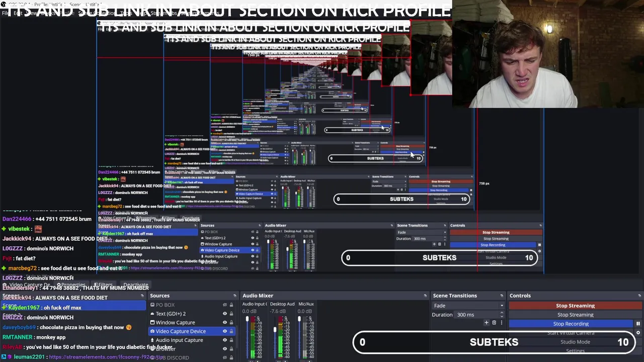This screenshot has width=644, height=362.
Task: Remove the selected scene transition
Action: [x=494, y=323]
